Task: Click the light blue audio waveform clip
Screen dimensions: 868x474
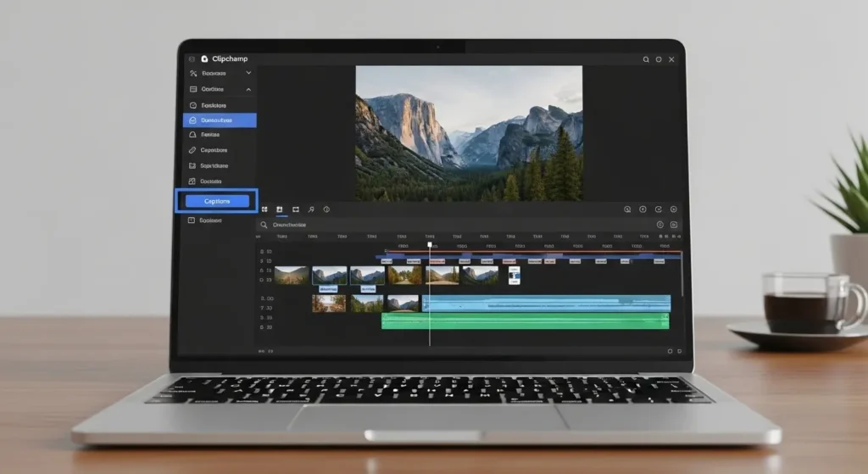Action: tap(547, 303)
